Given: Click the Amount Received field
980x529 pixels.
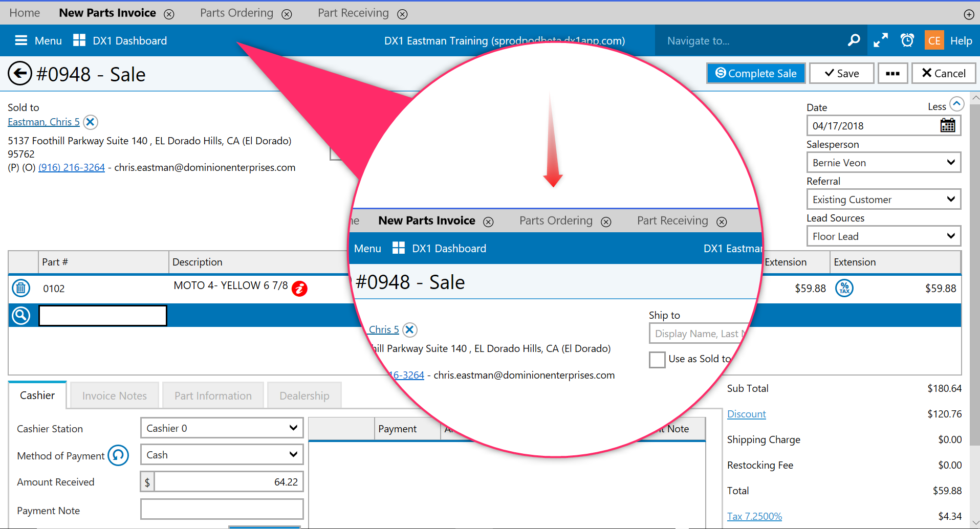Looking at the screenshot, I should [x=229, y=481].
